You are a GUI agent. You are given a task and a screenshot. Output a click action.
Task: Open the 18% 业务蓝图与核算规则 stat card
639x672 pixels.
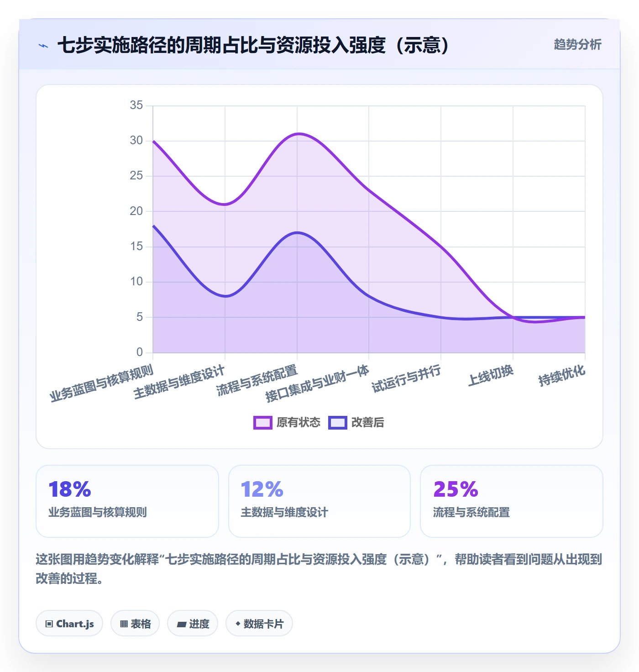point(127,501)
